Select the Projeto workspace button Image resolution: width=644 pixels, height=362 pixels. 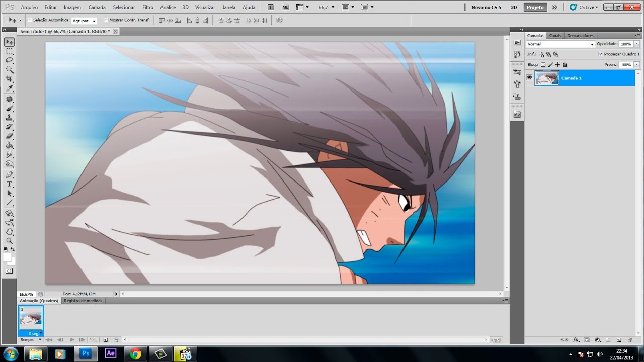pos(535,7)
